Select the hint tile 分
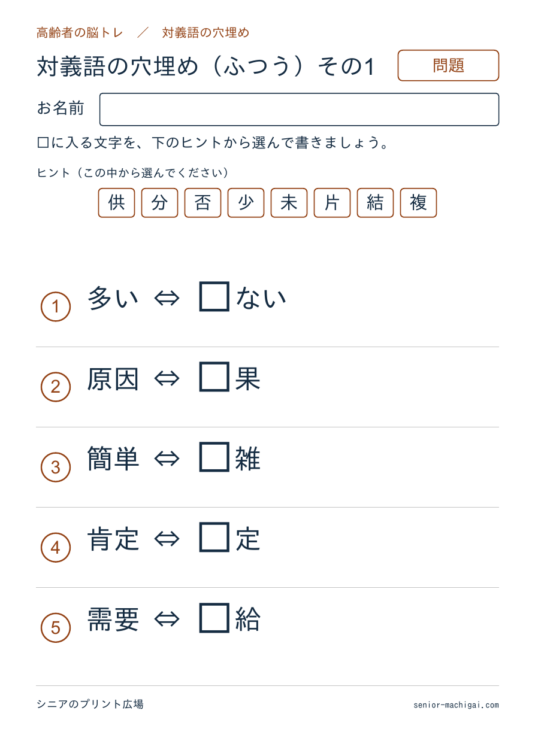Image resolution: width=535 pixels, height=756 pixels. pos(159,203)
